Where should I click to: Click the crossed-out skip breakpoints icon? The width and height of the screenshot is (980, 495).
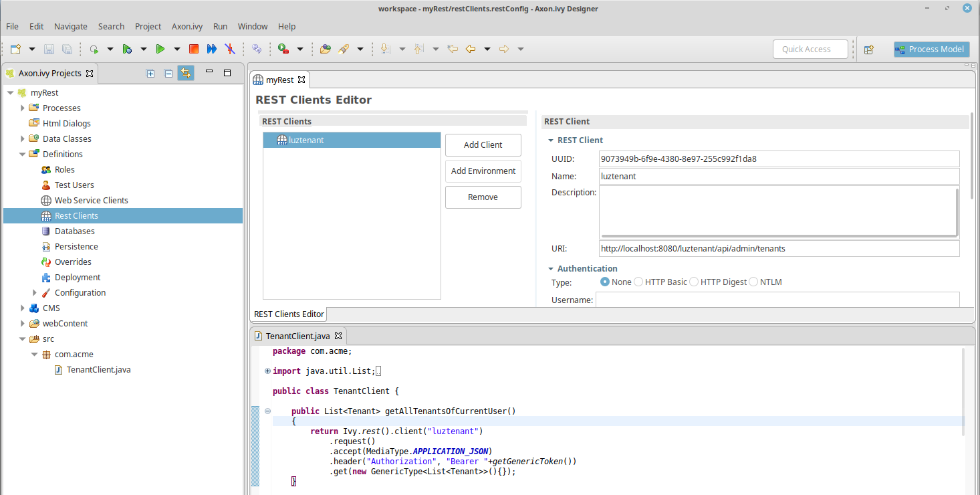tap(229, 49)
